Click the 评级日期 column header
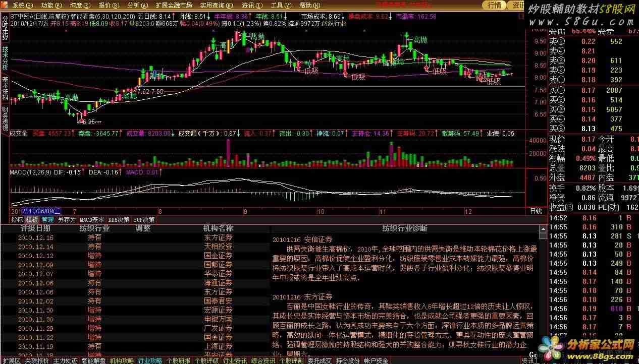 36,228
